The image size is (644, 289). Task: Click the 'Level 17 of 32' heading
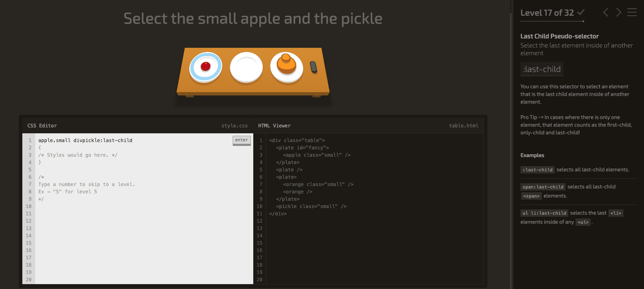coord(547,13)
